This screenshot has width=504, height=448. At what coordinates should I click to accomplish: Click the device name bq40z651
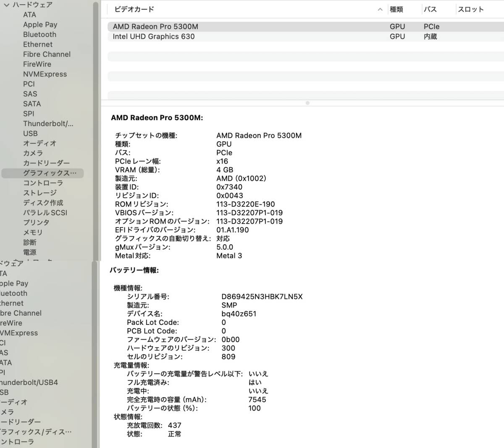pos(239,314)
